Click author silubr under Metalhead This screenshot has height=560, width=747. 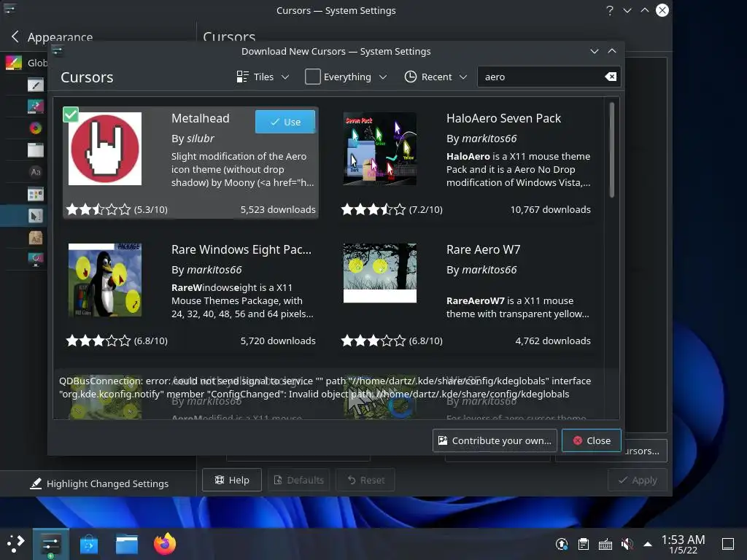tap(200, 139)
